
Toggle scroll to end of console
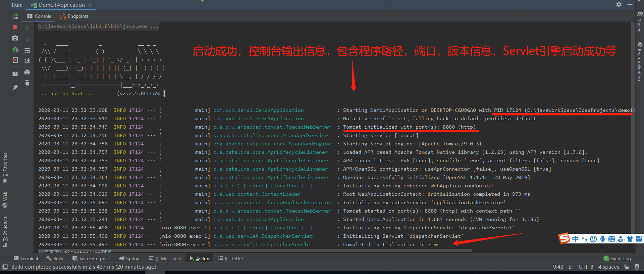point(27,61)
